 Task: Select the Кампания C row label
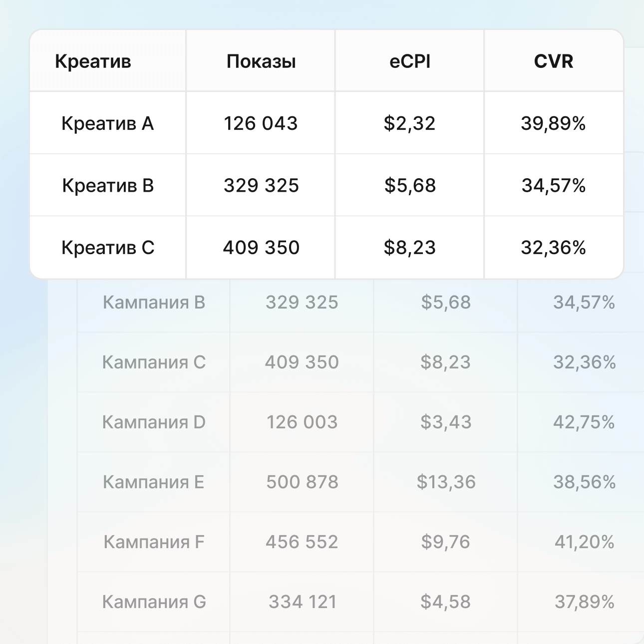click(x=154, y=362)
